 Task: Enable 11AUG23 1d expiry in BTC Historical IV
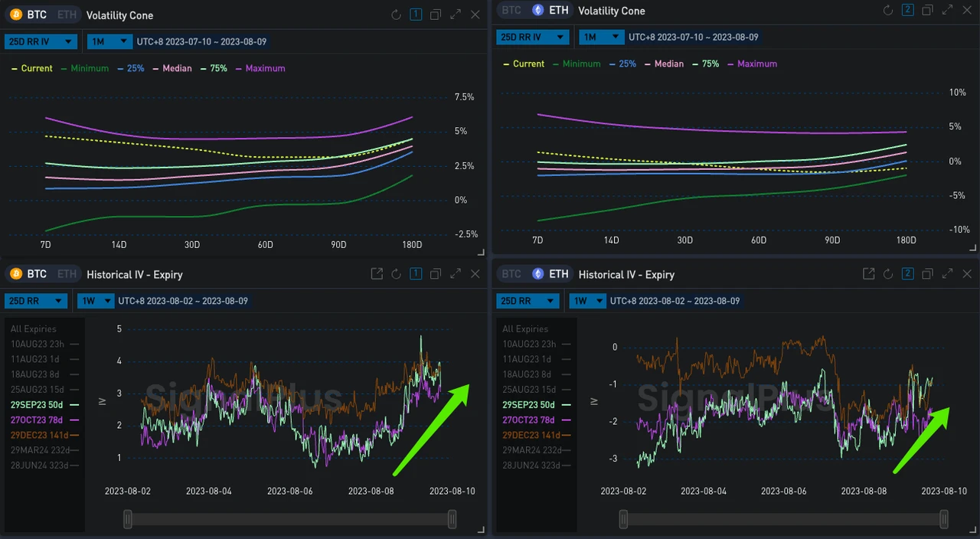click(44, 359)
